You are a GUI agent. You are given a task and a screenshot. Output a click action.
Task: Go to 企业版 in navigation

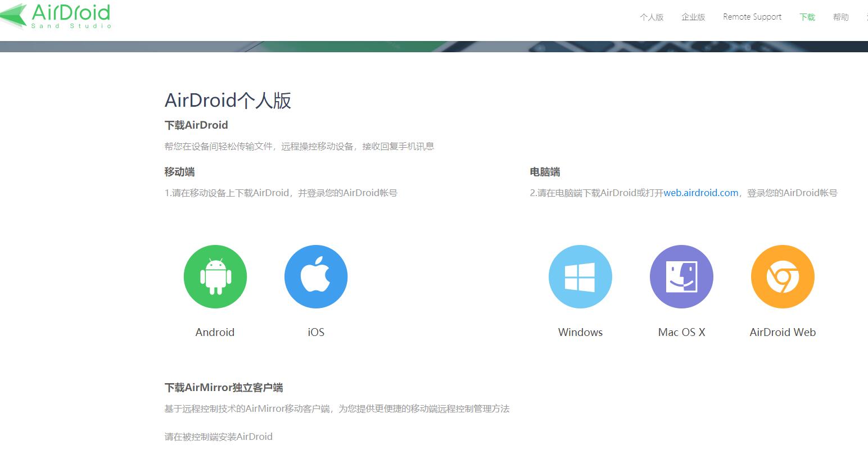click(x=693, y=17)
